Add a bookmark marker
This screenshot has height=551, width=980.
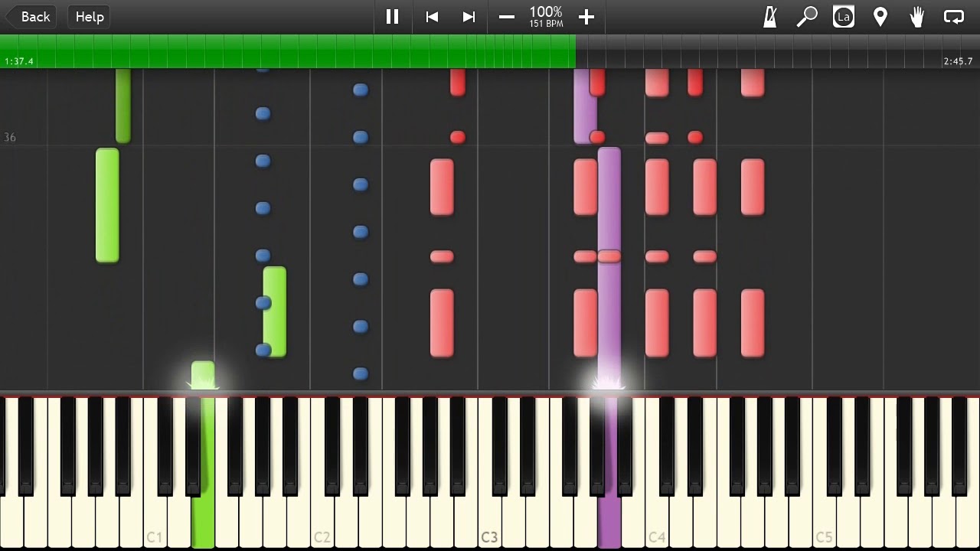coord(880,17)
